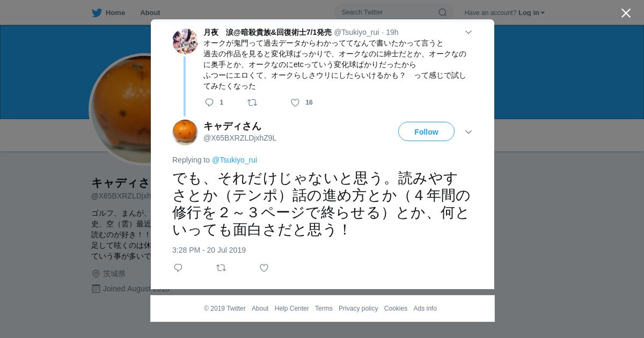The height and width of the screenshot is (338, 644).
Task: Like the main tweet by キャディさん
Action: click(264, 268)
